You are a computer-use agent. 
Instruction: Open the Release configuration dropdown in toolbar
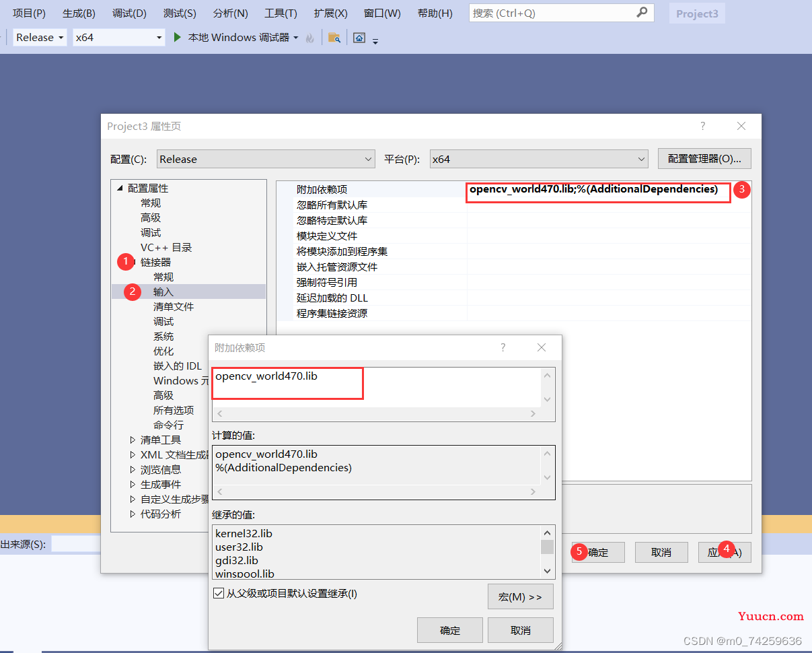point(40,38)
